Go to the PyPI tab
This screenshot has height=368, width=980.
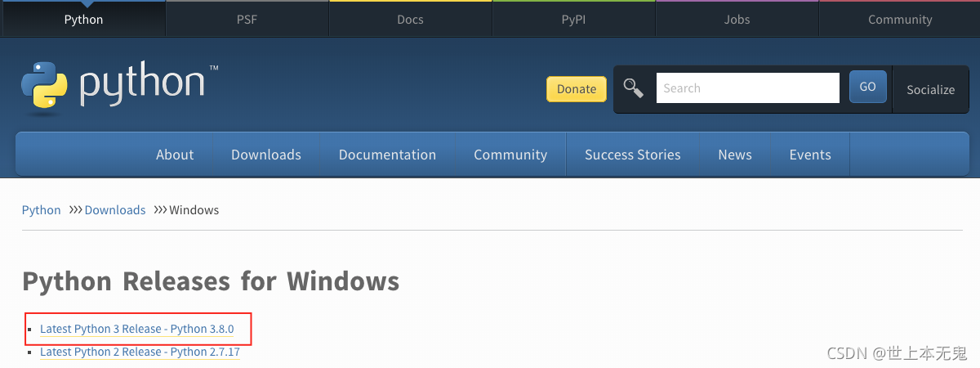pos(573,19)
